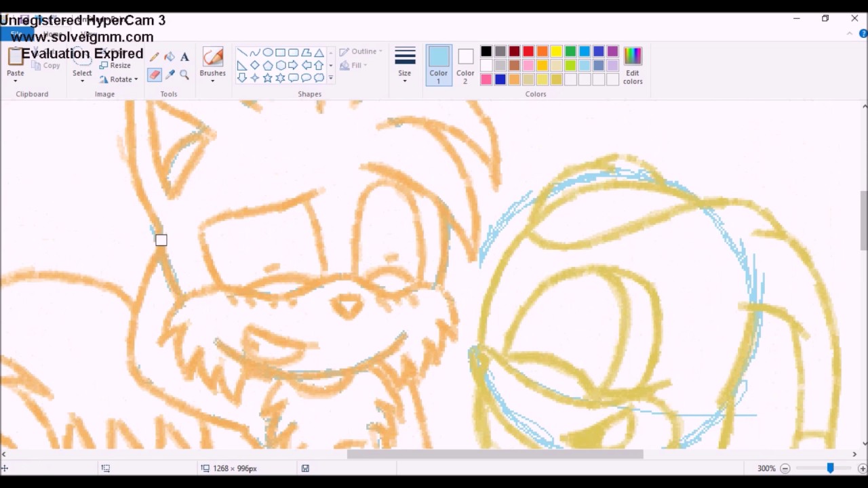Click the Zoom out minus button
Viewport: 868px width, 488px height.
(785, 468)
